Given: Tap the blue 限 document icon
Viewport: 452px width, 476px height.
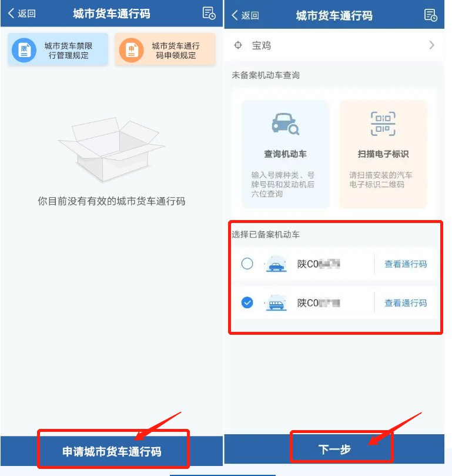Looking at the screenshot, I should (24, 50).
